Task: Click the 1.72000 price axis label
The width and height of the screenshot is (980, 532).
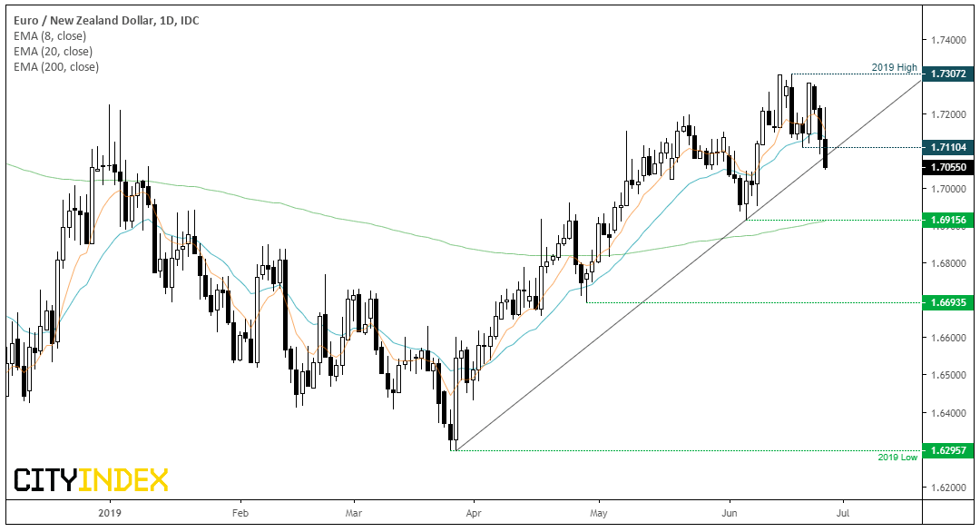Action: click(948, 114)
